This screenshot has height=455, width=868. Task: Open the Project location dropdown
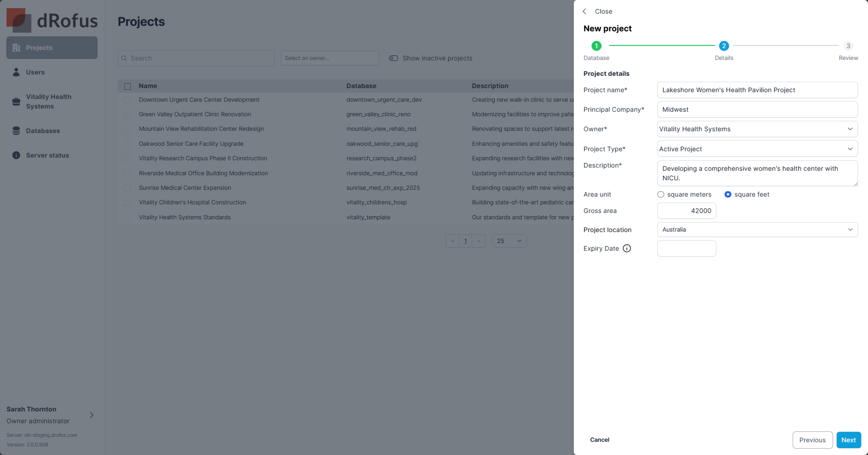[757, 230]
